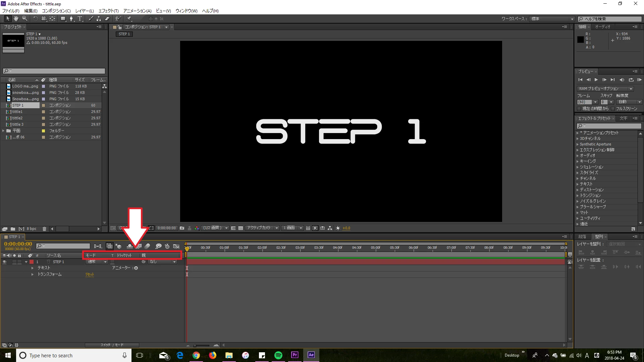Select the Zoom magnifier tool

(24, 19)
